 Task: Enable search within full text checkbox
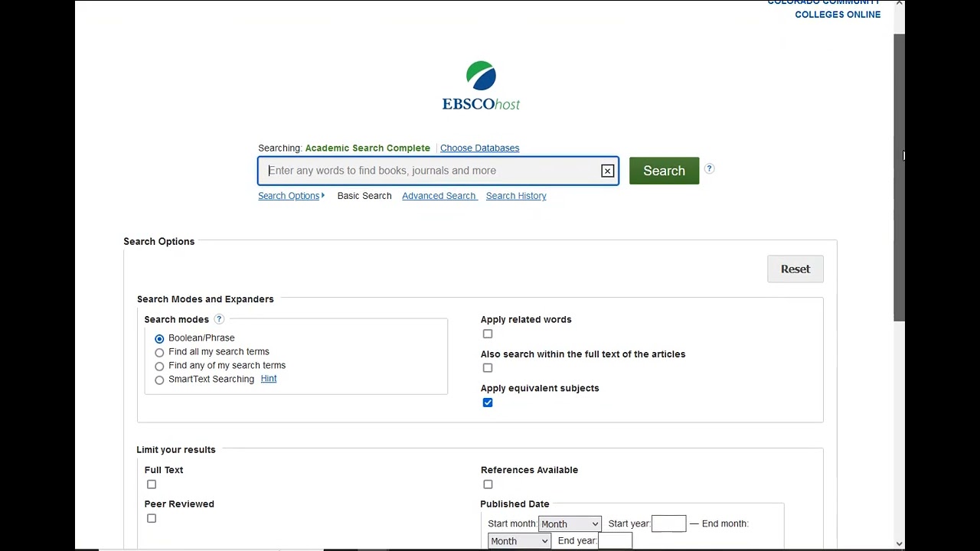click(488, 368)
